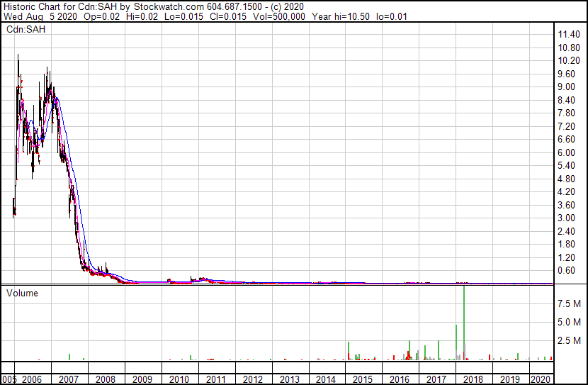Click the 9.00 price axis label
The height and width of the screenshot is (385, 588).
pyautogui.click(x=566, y=87)
